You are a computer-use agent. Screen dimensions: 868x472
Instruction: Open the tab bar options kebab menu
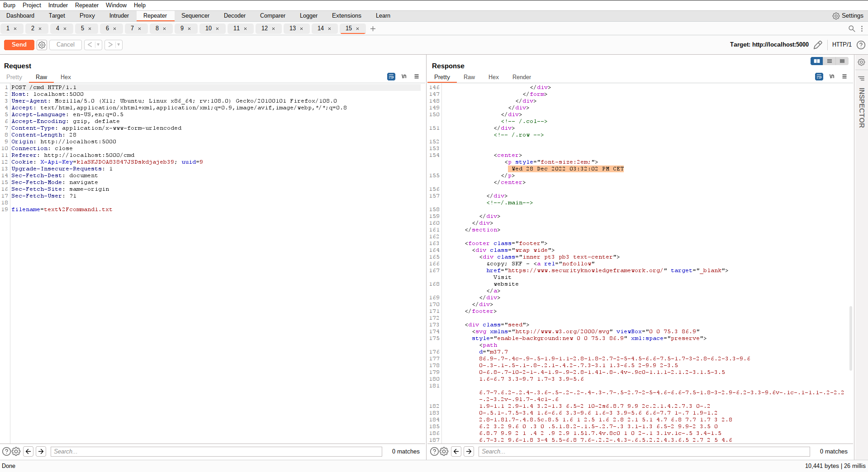862,28
